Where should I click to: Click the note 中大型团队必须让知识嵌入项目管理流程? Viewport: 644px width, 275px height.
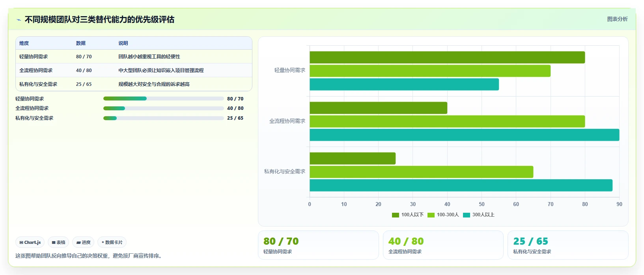pos(161,71)
